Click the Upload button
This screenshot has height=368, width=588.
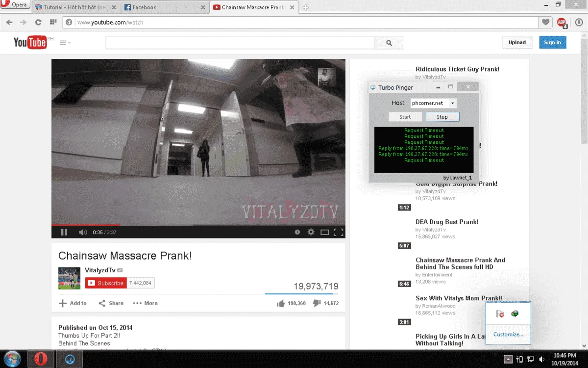(x=517, y=42)
